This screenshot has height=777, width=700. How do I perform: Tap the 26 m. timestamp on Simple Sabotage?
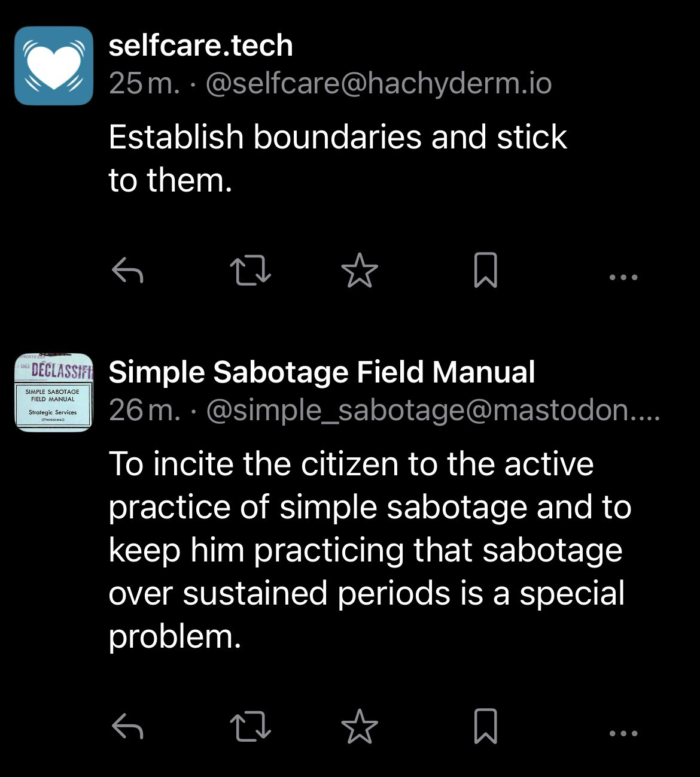[144, 411]
